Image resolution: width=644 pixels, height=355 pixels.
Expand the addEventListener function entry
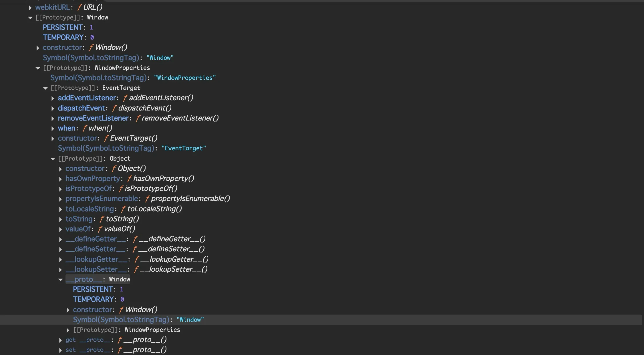53,98
